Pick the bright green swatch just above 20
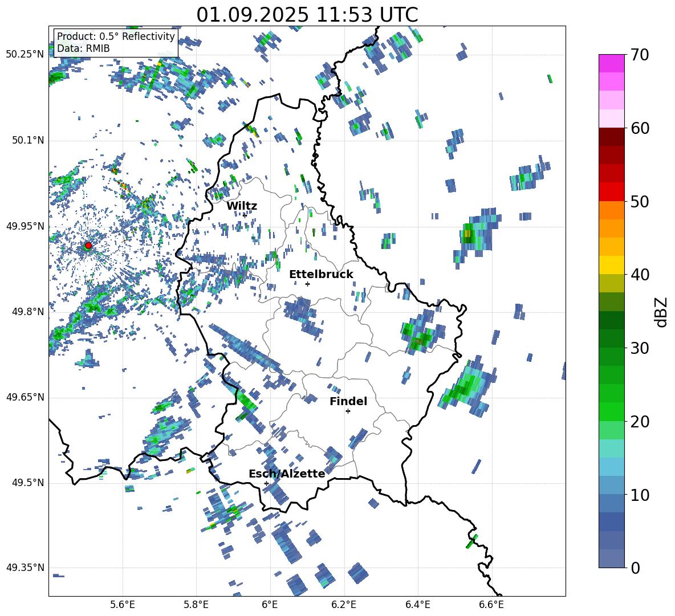The image size is (675, 616). point(611,411)
